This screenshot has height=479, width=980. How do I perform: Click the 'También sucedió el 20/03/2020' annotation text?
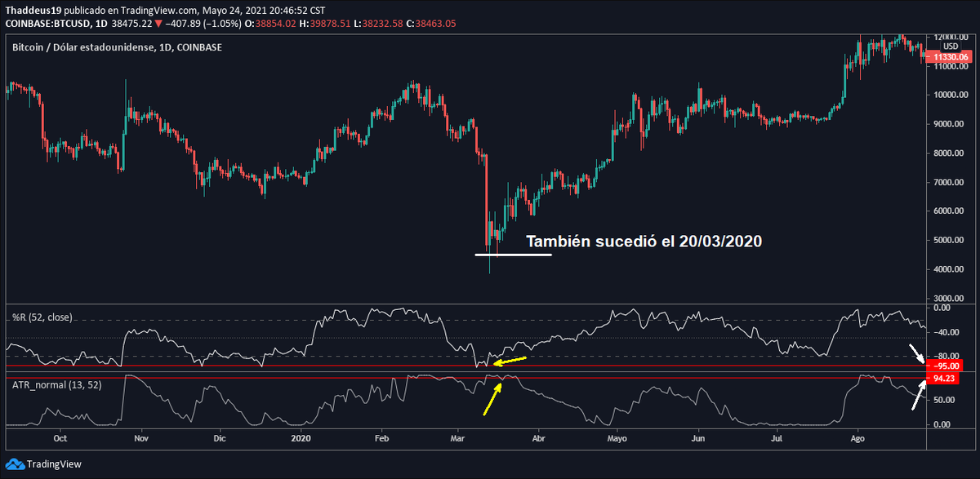pos(644,242)
